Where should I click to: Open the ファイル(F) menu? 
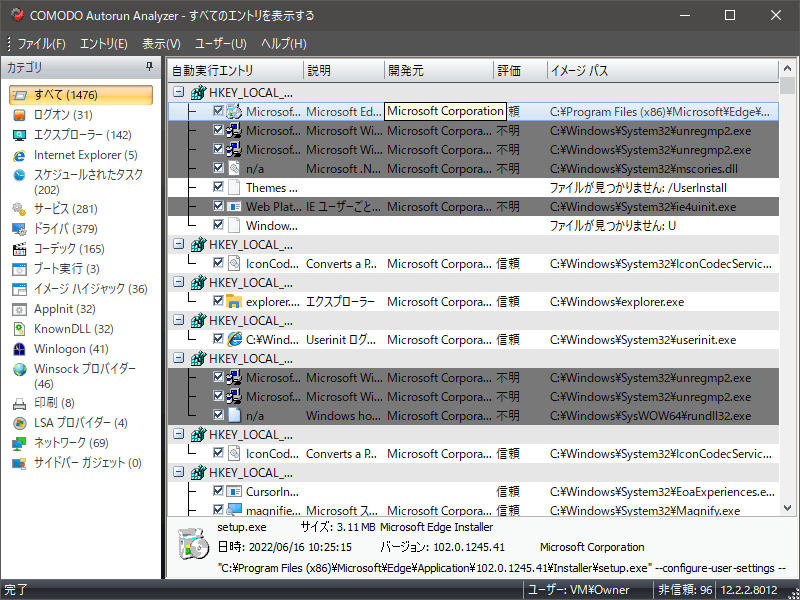pyautogui.click(x=41, y=44)
